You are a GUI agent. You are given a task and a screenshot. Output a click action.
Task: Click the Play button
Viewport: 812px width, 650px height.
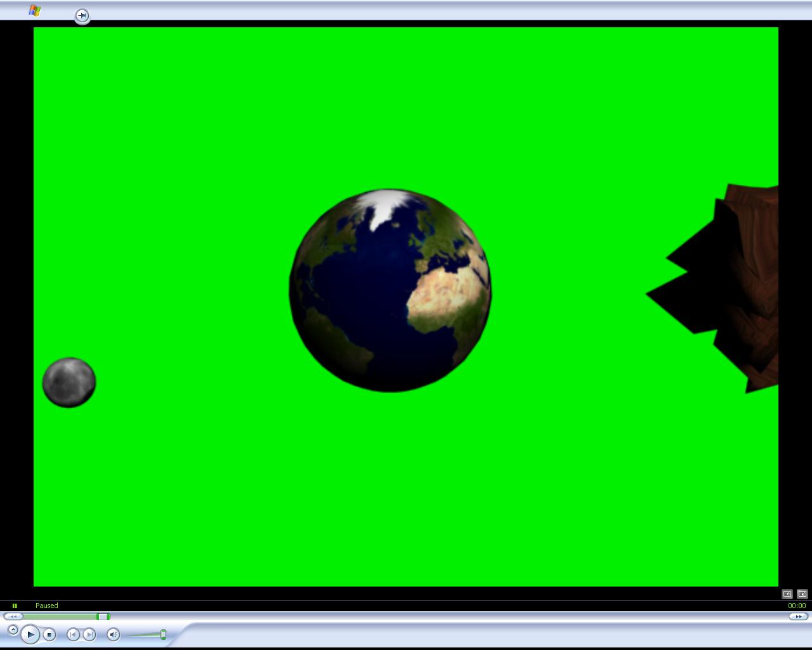pyautogui.click(x=30, y=634)
